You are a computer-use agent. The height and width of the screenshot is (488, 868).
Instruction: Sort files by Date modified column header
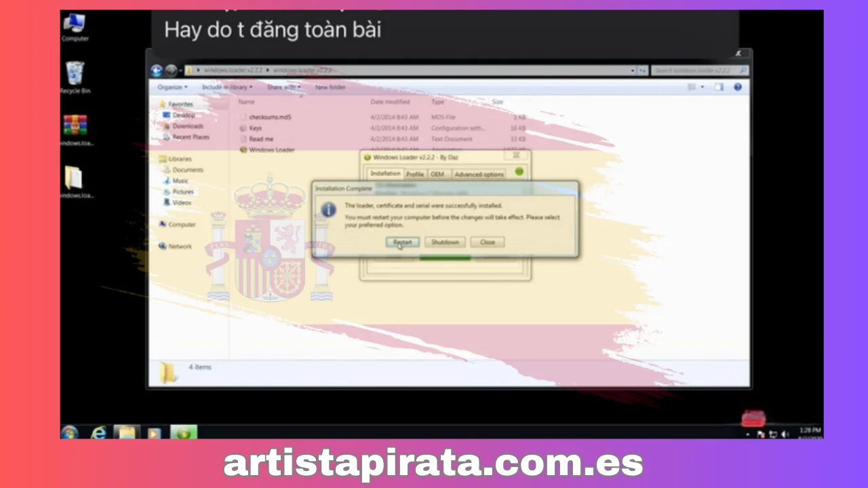pyautogui.click(x=391, y=102)
